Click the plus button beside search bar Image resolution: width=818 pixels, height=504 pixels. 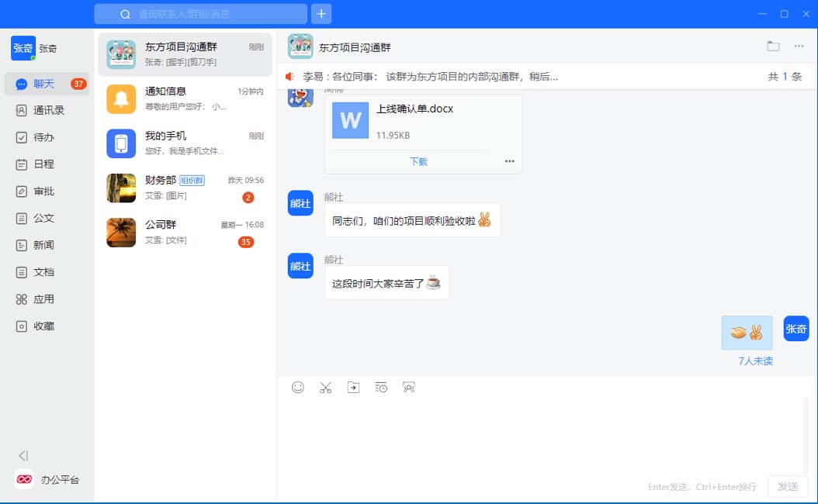coord(321,14)
